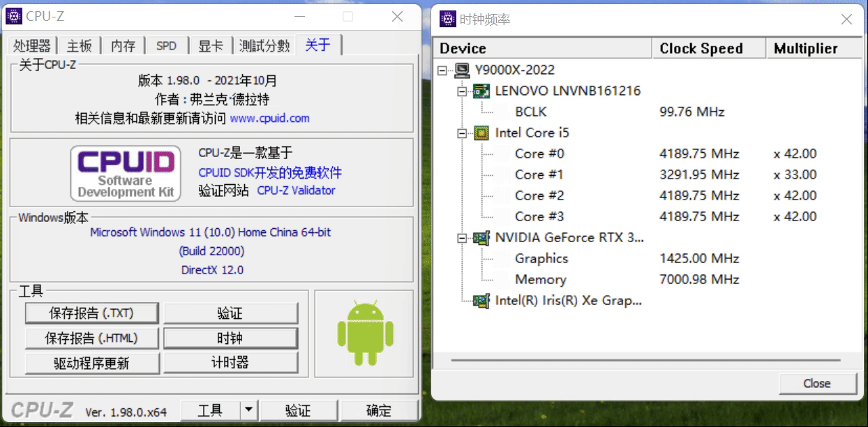Click Close button in clock window
This screenshot has height=427, width=868.
[x=817, y=384]
